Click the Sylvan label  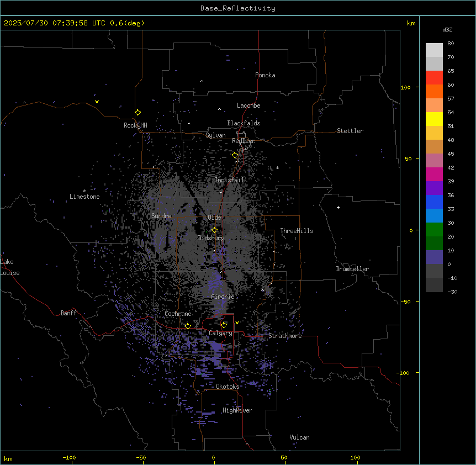tap(215, 135)
